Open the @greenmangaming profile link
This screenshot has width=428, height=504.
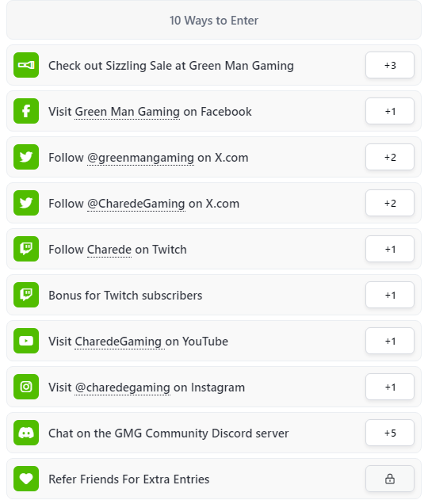pos(140,158)
